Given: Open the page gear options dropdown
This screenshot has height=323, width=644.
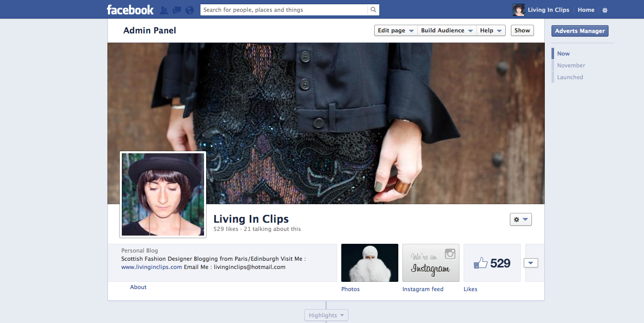Looking at the screenshot, I should pos(520,220).
